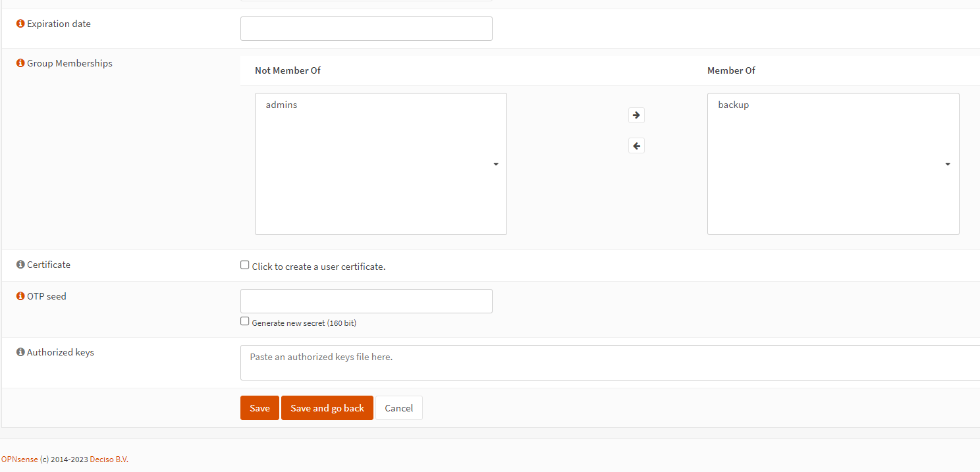This screenshot has width=980, height=472.
Task: Open the caret on the Member Of list
Action: pyautogui.click(x=947, y=164)
